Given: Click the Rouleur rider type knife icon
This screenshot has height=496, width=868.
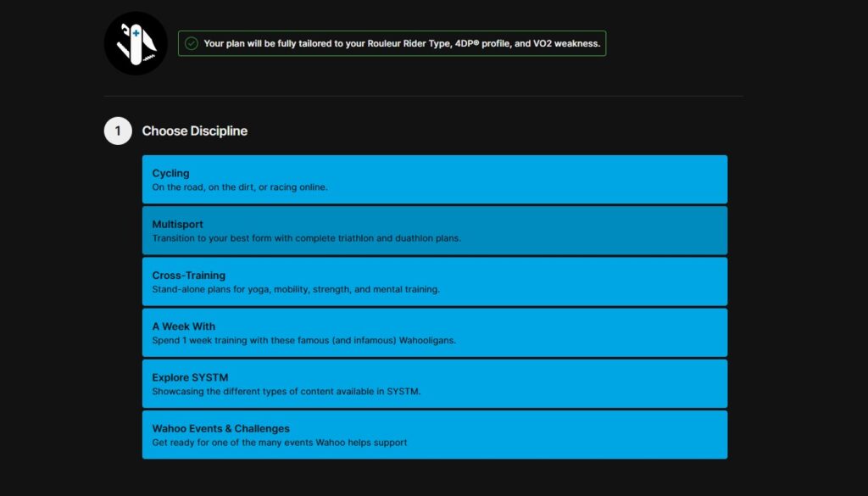Looking at the screenshot, I should tap(136, 43).
